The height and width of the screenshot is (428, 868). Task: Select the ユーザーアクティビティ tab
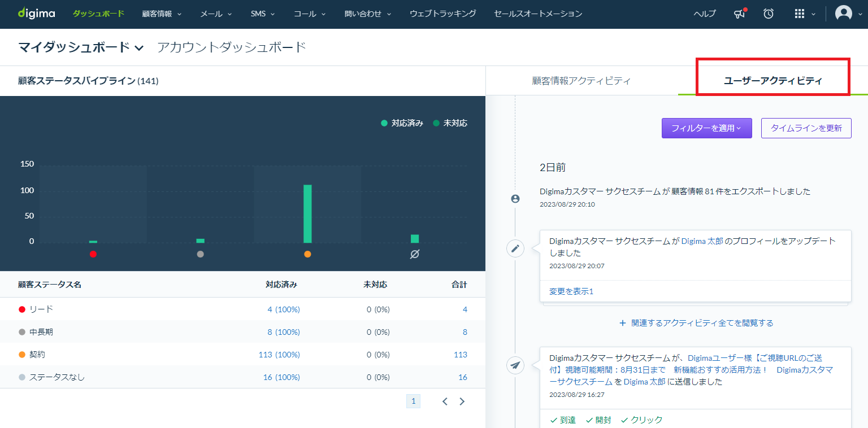[x=773, y=81]
